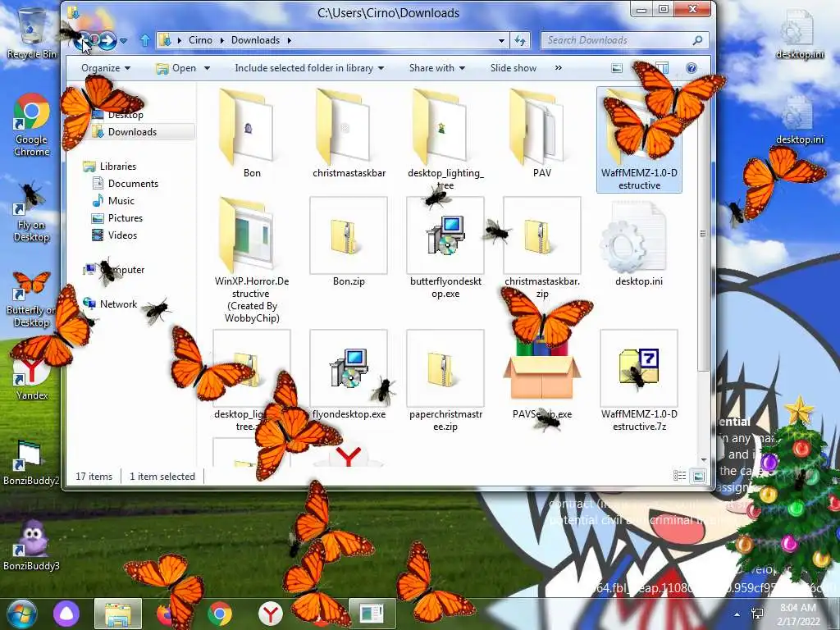The height and width of the screenshot is (630, 840).
Task: Open upper desktop.ini on desktop
Action: [x=799, y=35]
